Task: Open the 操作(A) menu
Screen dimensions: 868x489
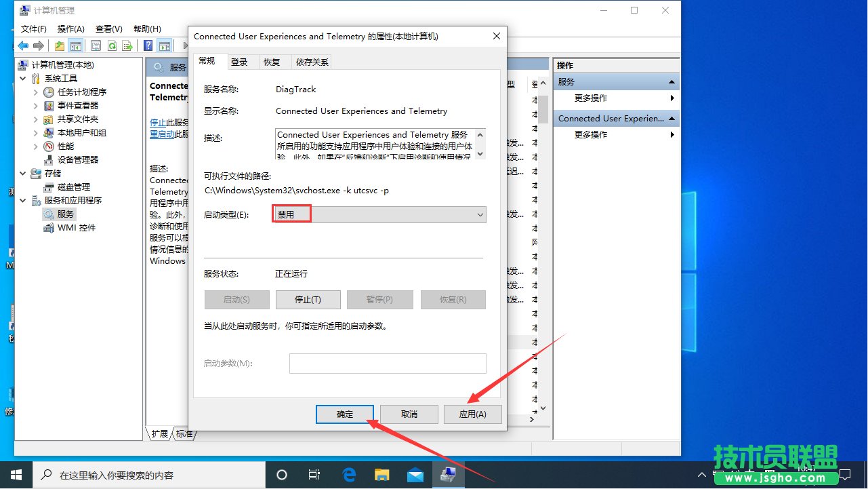Action: 71,29
